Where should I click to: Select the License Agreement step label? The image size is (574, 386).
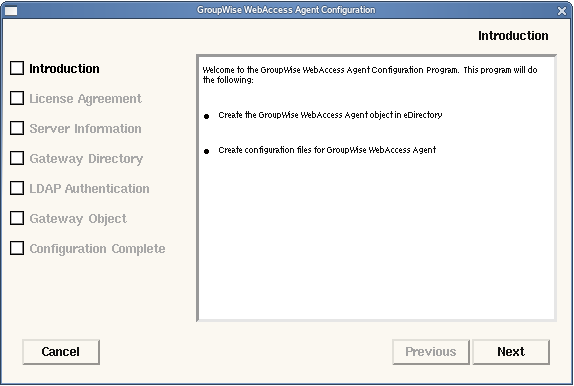coord(85,99)
